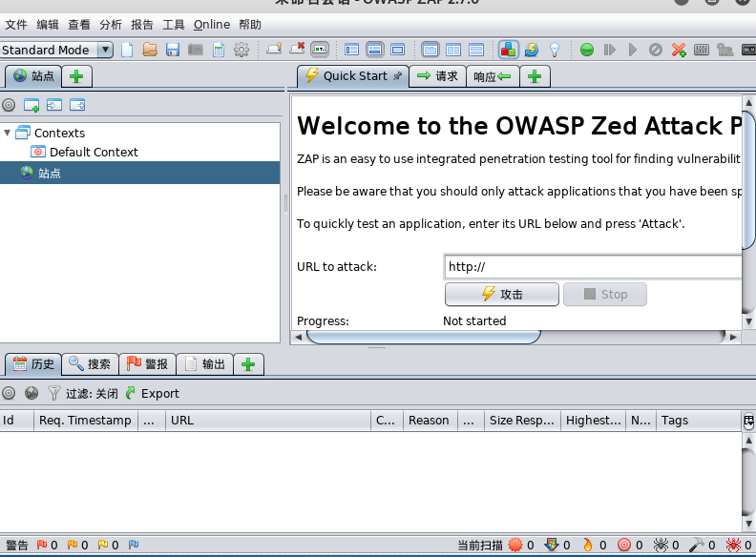
Task: Click the Continue play-arrow toolbar button
Action: click(633, 50)
